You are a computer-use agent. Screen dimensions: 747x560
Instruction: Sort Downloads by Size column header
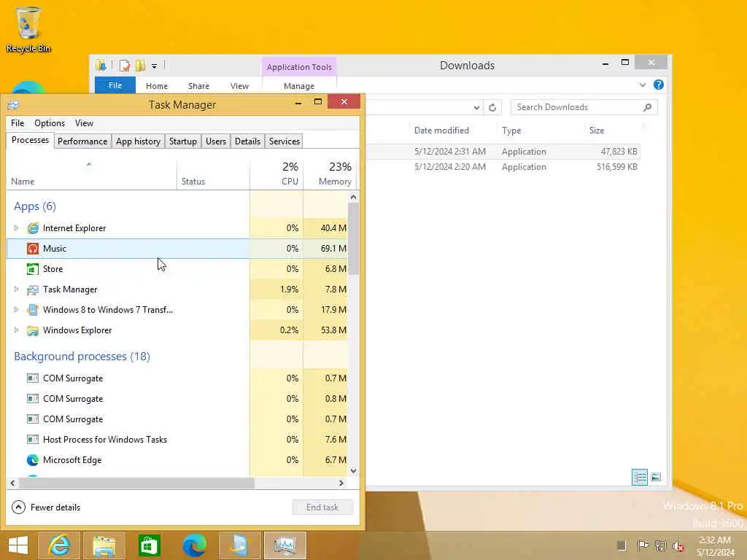tap(613, 131)
